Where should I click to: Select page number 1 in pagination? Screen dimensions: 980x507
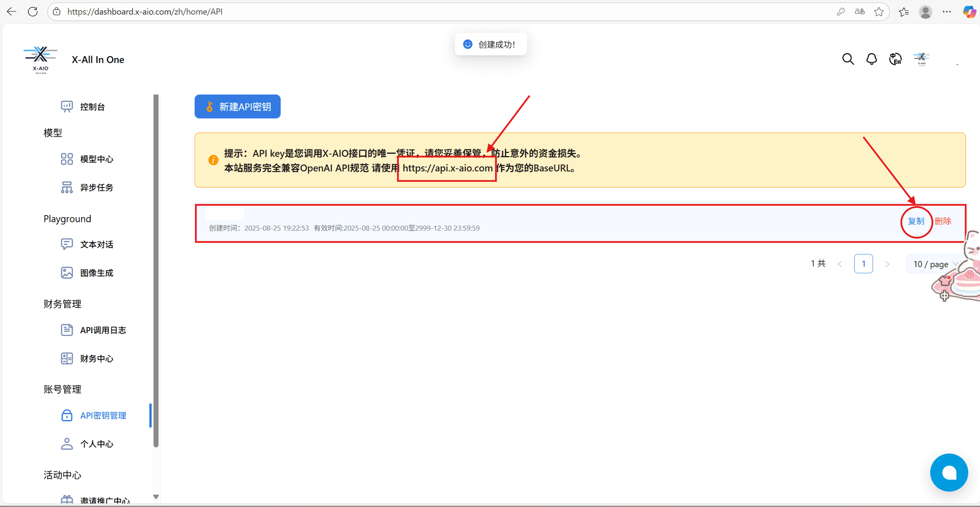(x=863, y=264)
